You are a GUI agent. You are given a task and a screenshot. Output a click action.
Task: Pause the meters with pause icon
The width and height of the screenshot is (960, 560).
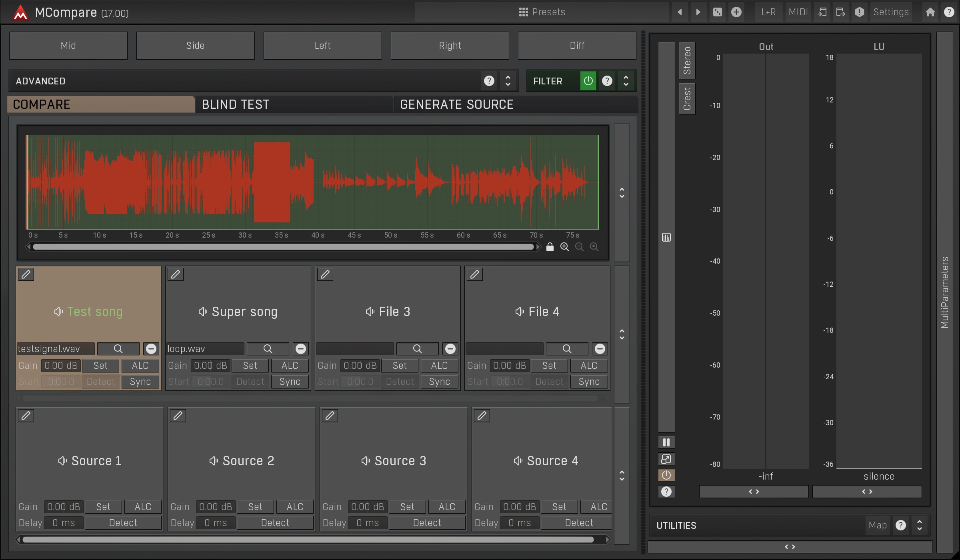(666, 442)
